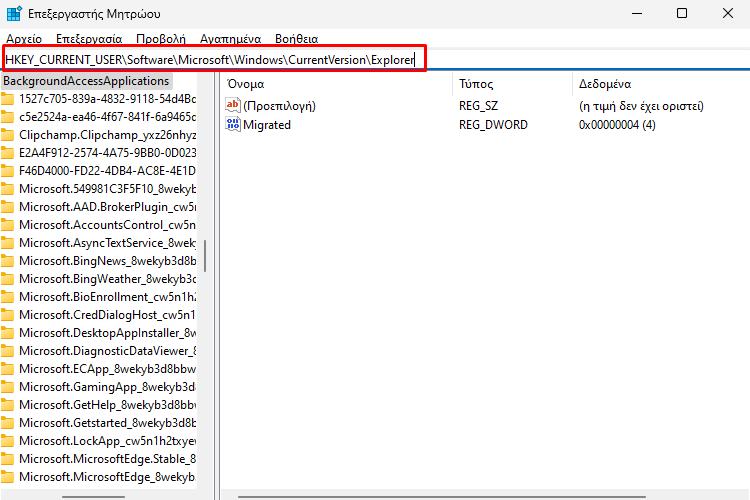Open the Προβολή menu
The image size is (750, 500).
161,39
